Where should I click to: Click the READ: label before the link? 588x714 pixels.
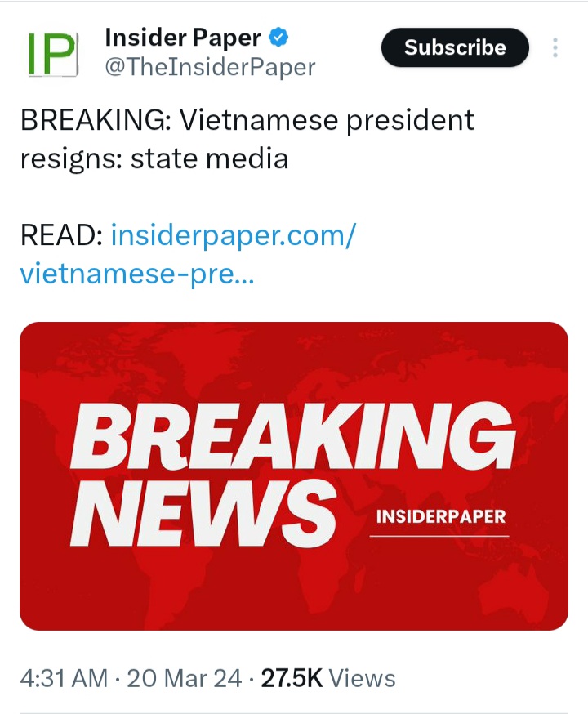tap(61, 235)
